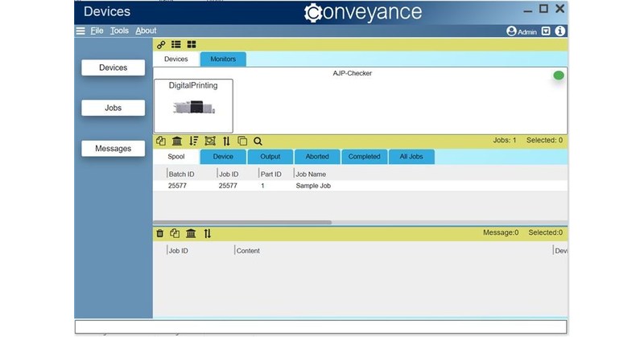Image resolution: width=644 pixels, height=337 pixels.
Task: Click the select-all frame icon in jobs toolbar
Action: 210,142
